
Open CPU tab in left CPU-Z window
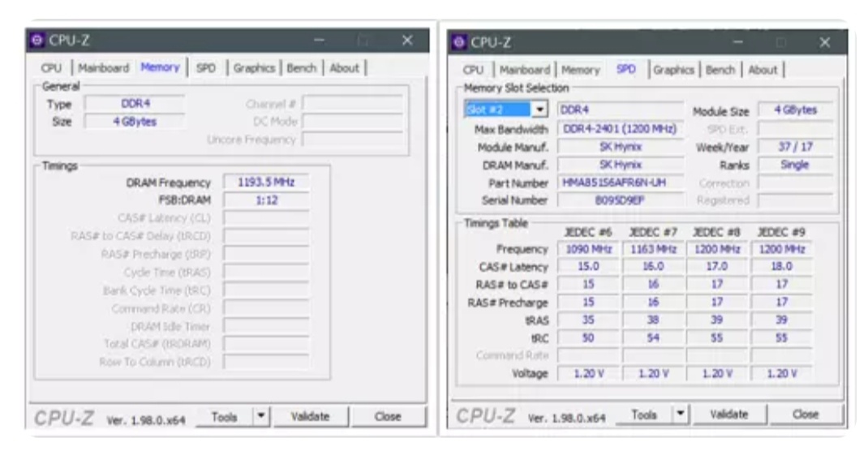pos(51,68)
